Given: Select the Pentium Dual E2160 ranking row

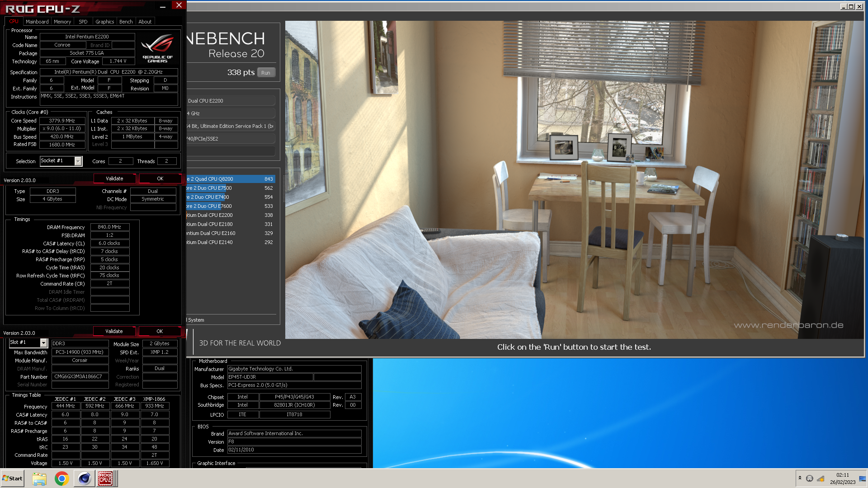Looking at the screenshot, I should [231, 233].
